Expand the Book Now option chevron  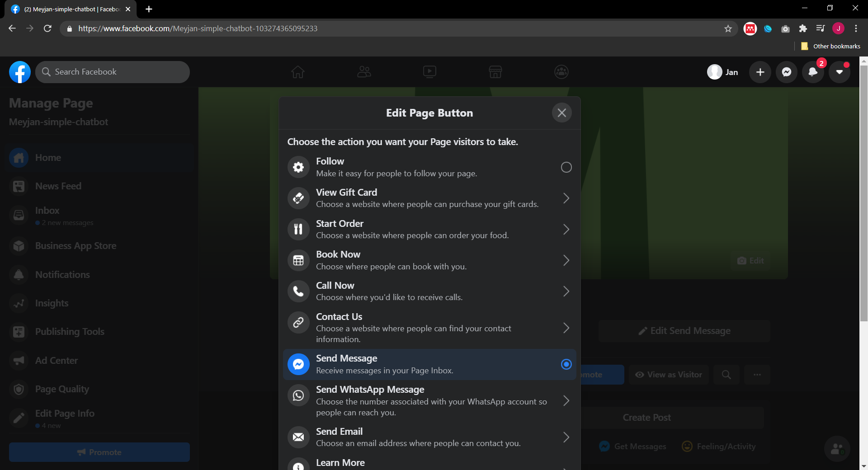566,260
